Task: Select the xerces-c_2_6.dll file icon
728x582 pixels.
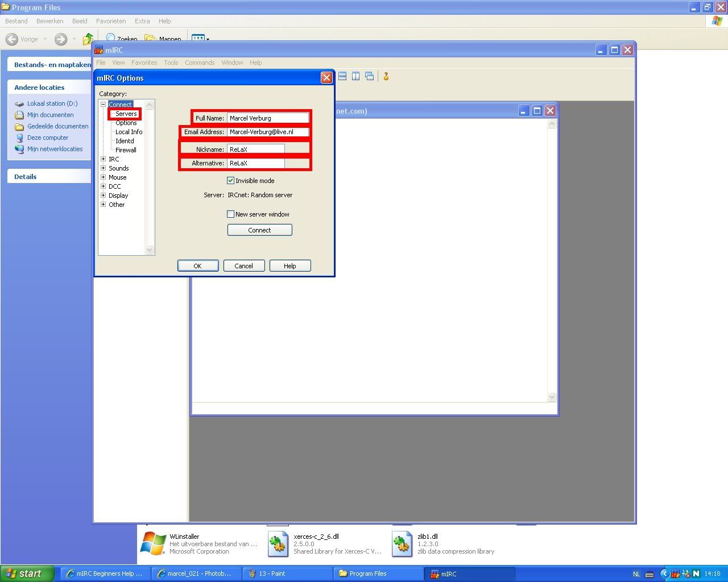Action: pos(278,543)
